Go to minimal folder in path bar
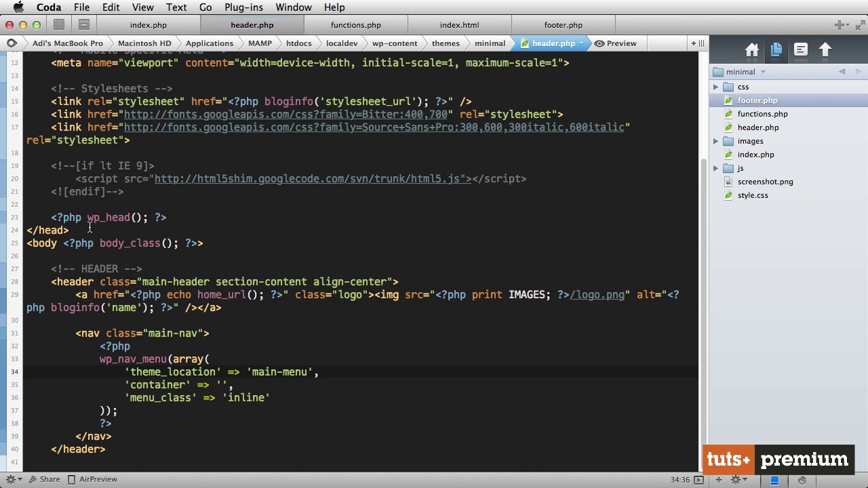The width and height of the screenshot is (868, 488). [490, 43]
